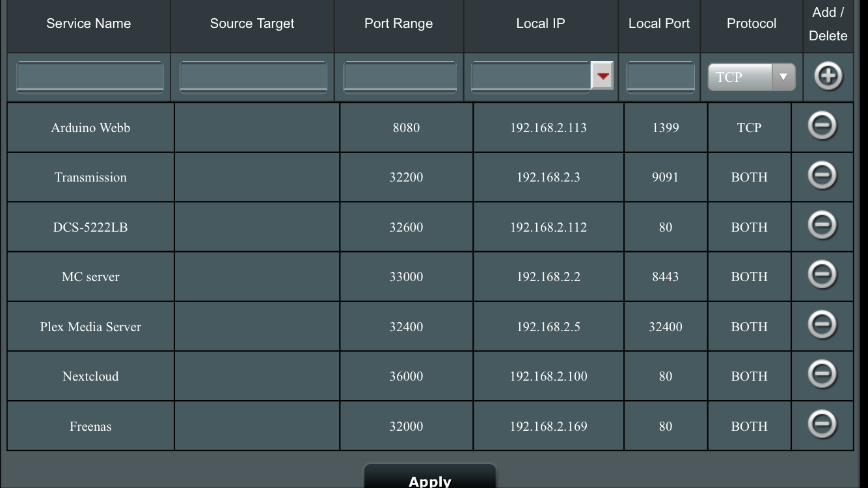Viewport: 868px width, 488px height.
Task: Select the DCS-5222LB service name
Action: (x=90, y=227)
